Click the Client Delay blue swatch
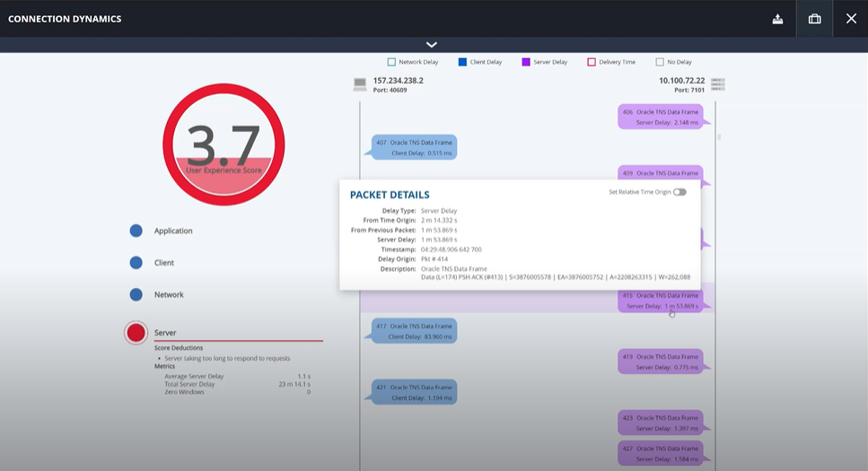The width and height of the screenshot is (868, 471). coord(462,62)
